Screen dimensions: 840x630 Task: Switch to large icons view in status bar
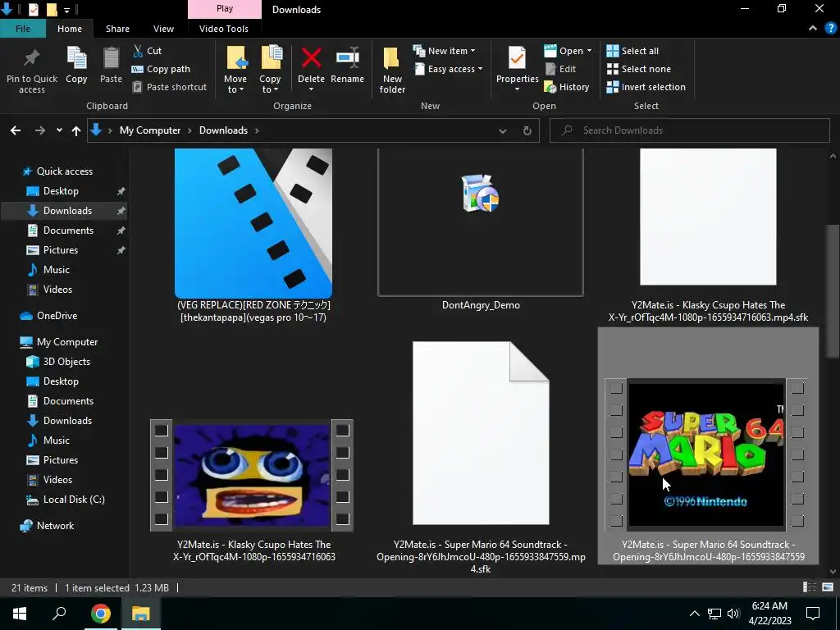click(x=827, y=587)
